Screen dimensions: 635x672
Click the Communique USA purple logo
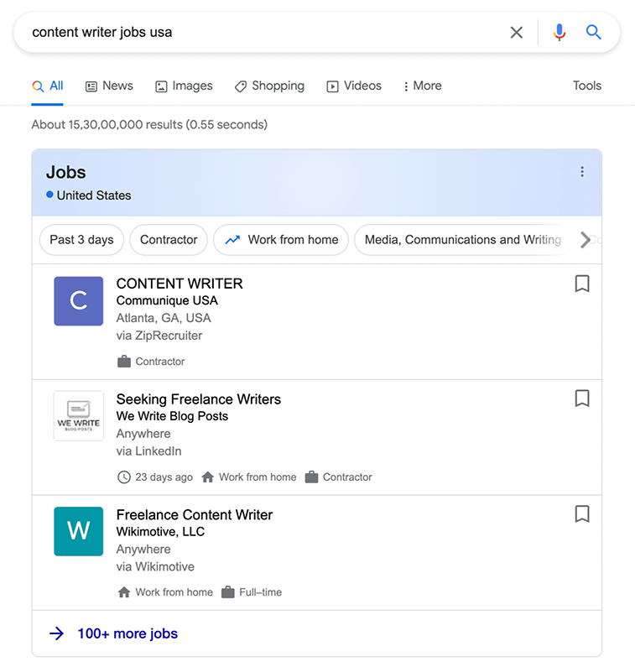[x=79, y=301]
